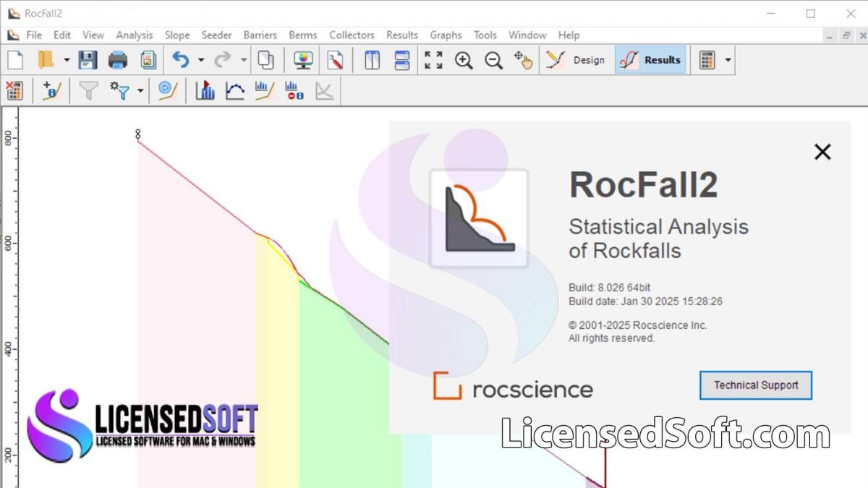868x488 pixels.
Task: Switch to Design mode
Action: (x=576, y=60)
